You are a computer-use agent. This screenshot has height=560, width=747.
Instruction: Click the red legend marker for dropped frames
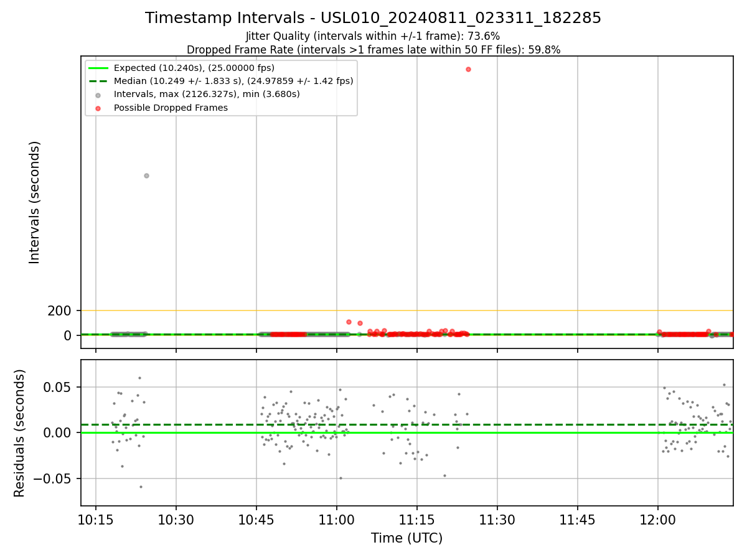coord(98,108)
